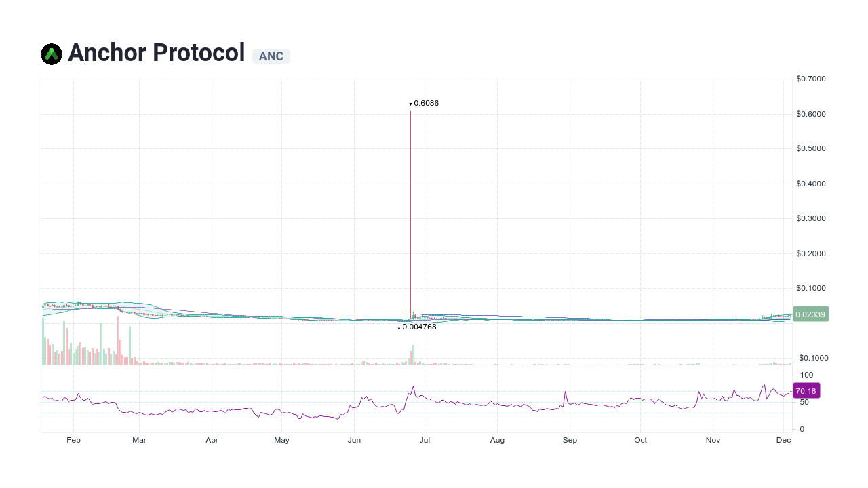868x488 pixels.
Task: Click the Anchor Protocol logo icon
Action: (x=51, y=54)
